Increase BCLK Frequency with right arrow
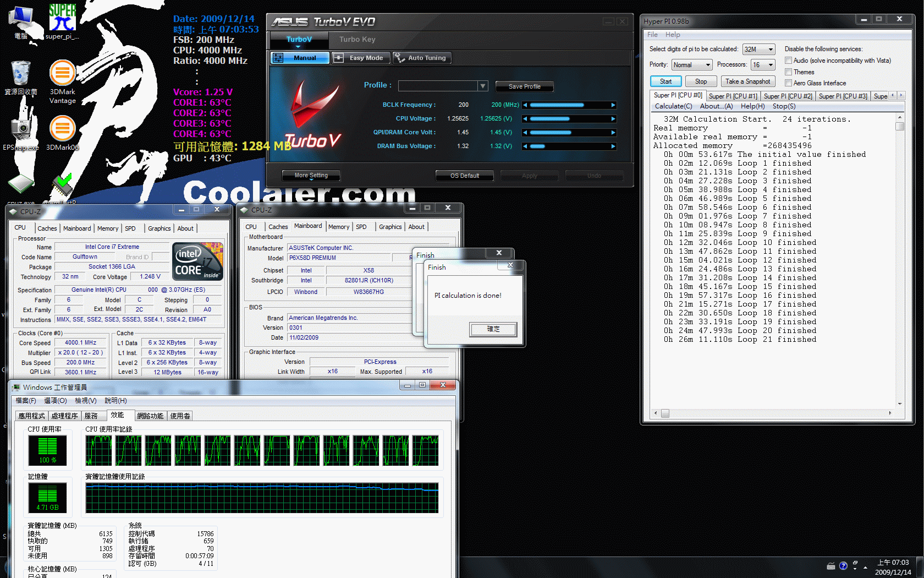 613,105
